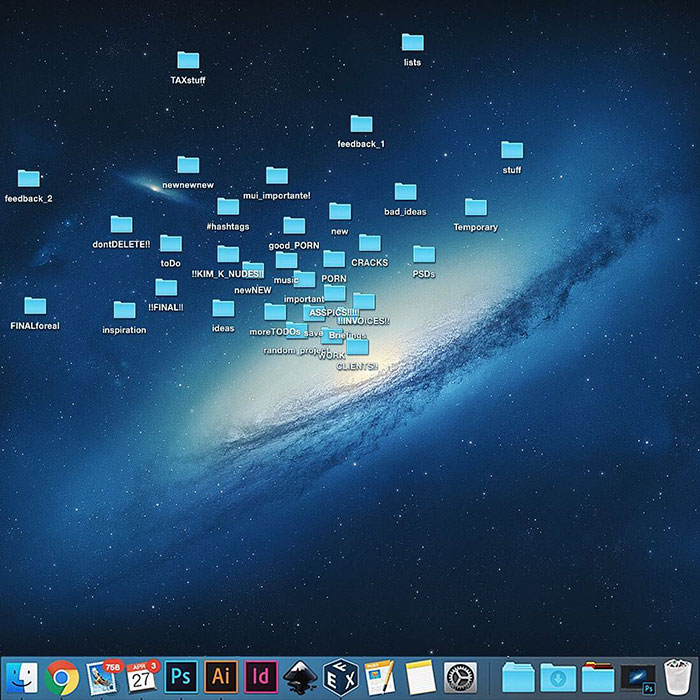This screenshot has height=700, width=700.
Task: Open the Mail app with stamp icon
Action: tap(102, 678)
